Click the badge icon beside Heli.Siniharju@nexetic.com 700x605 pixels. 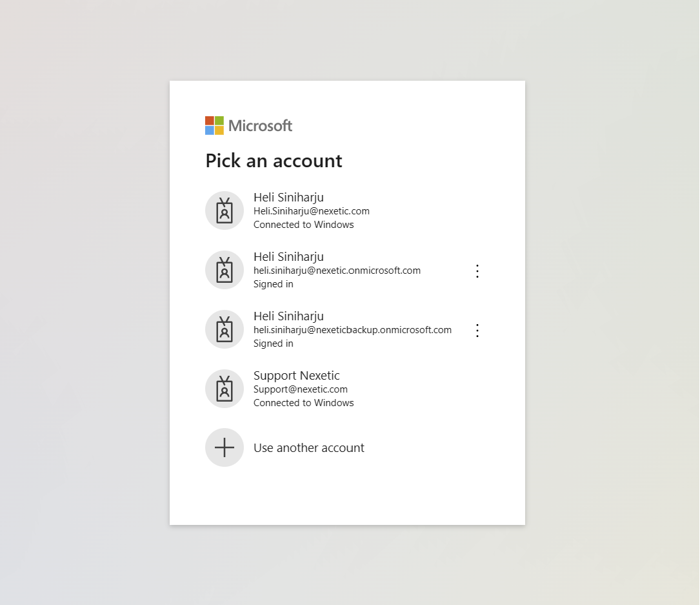coord(224,210)
